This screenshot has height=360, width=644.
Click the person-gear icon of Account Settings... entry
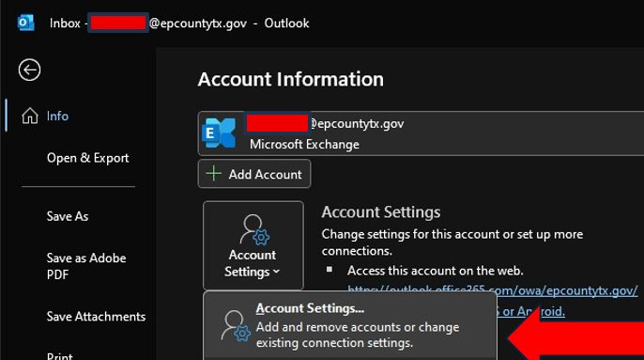click(x=236, y=326)
